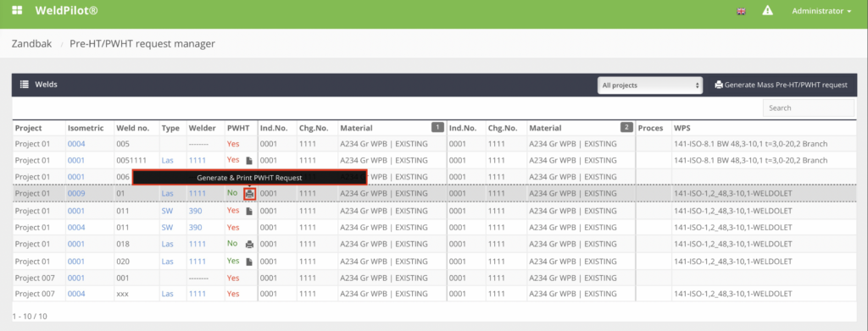Sort by the Weld no. column header
The image size is (868, 331).
(133, 128)
